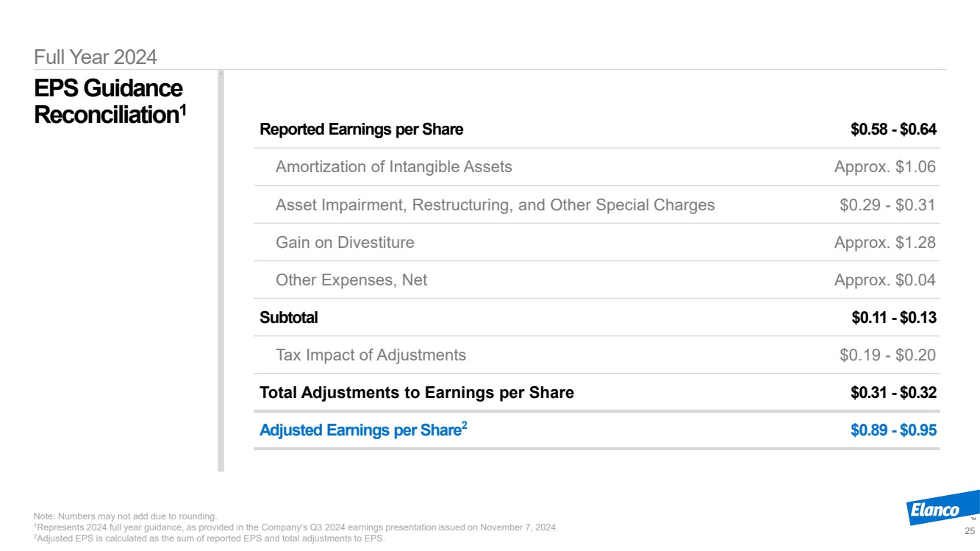The height and width of the screenshot is (551, 980).
Task: Select the $0.58 - $0.64 reported EPS value
Action: pyautogui.click(x=893, y=129)
